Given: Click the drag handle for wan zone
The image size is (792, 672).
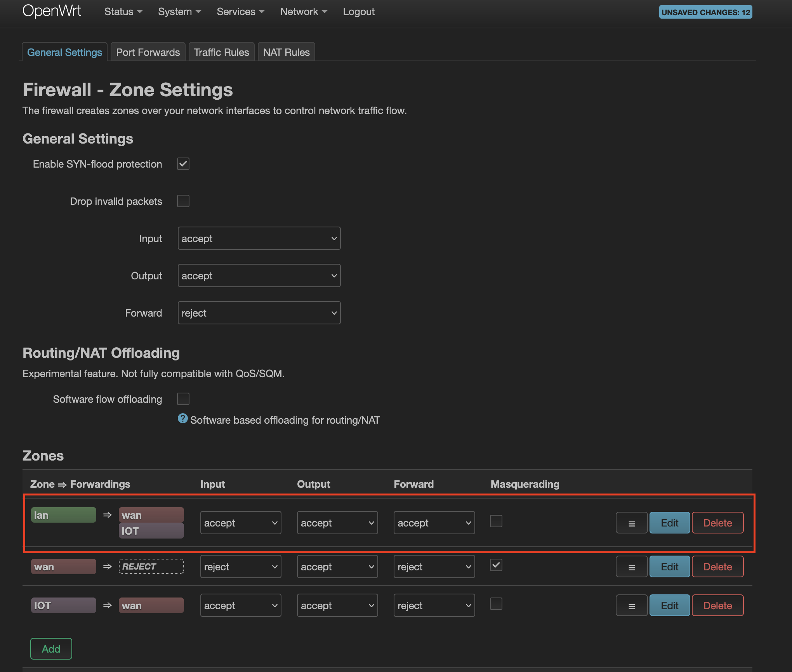Looking at the screenshot, I should (x=631, y=567).
